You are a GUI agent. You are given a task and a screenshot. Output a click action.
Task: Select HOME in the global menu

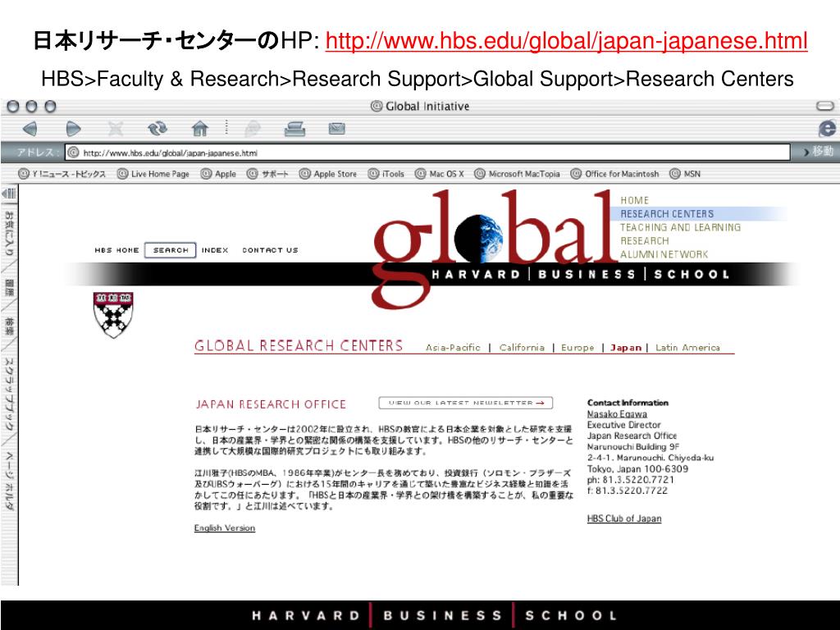(634, 200)
